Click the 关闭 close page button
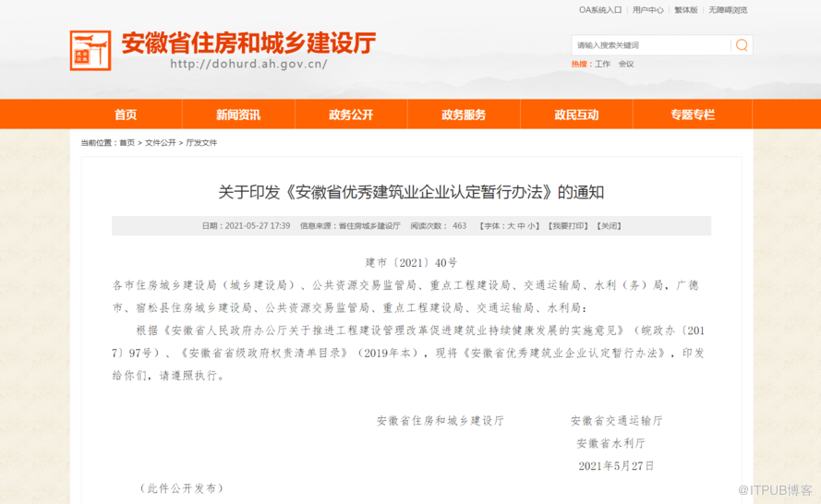The height and width of the screenshot is (504, 821). click(610, 226)
